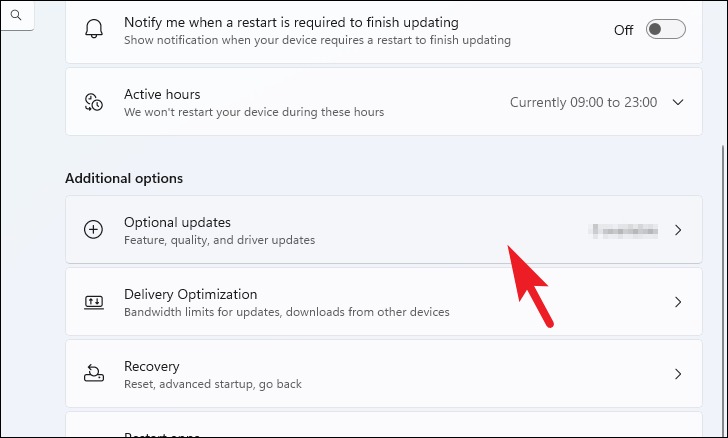The width and height of the screenshot is (728, 438).
Task: Click the Active hours clock icon
Action: click(x=93, y=102)
